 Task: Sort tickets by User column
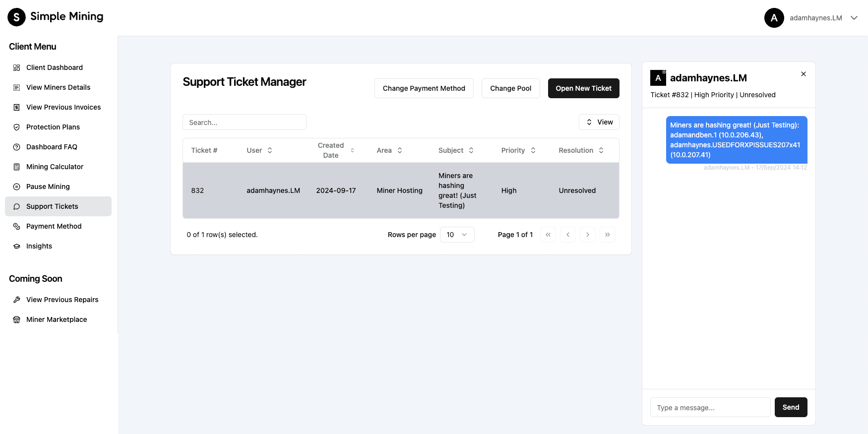click(259, 150)
